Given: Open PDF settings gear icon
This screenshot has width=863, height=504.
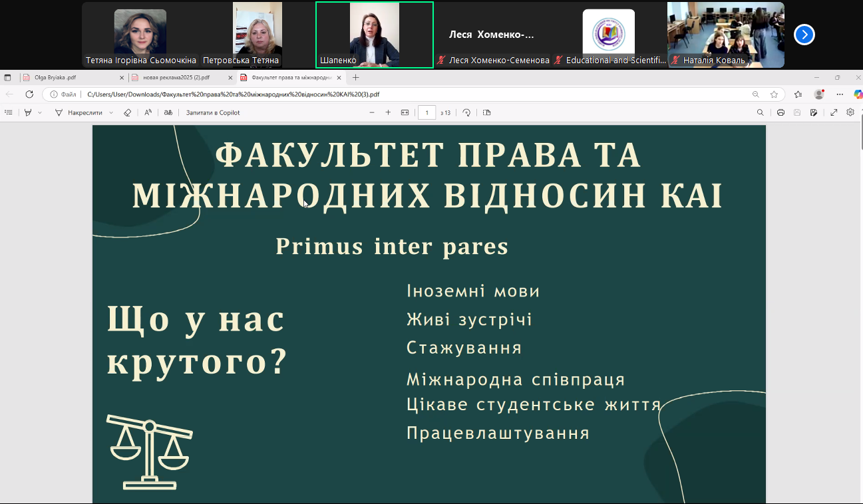Looking at the screenshot, I should 850,113.
